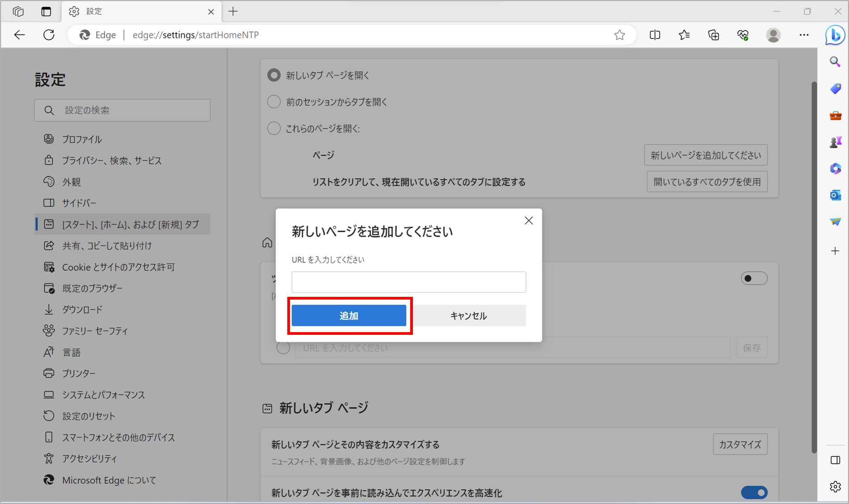Screen dimensions: 849x504
Task: Open the Outlook icon in the sidebar
Action: 835,195
